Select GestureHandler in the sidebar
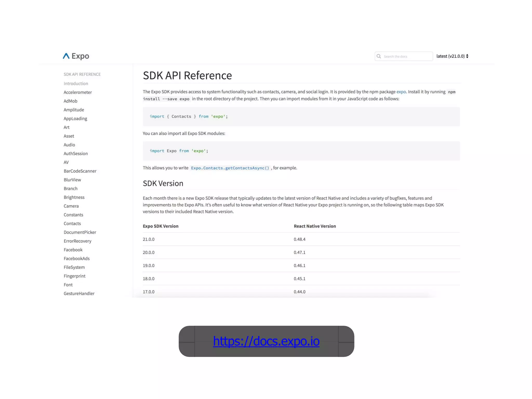 click(79, 294)
